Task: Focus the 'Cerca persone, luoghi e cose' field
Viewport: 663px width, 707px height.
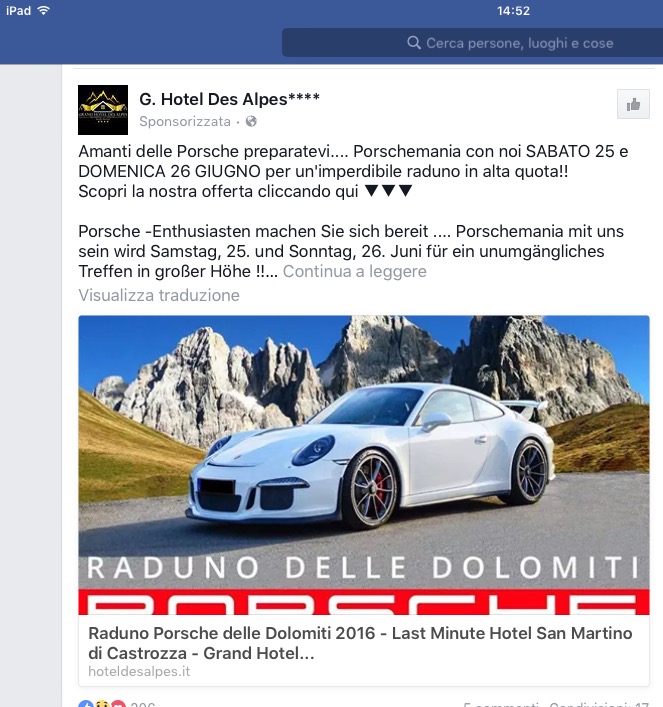Action: (x=472, y=43)
